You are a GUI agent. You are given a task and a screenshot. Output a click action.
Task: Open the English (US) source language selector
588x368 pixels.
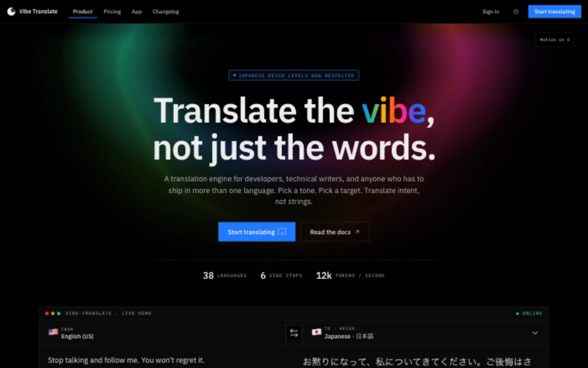(x=162, y=333)
